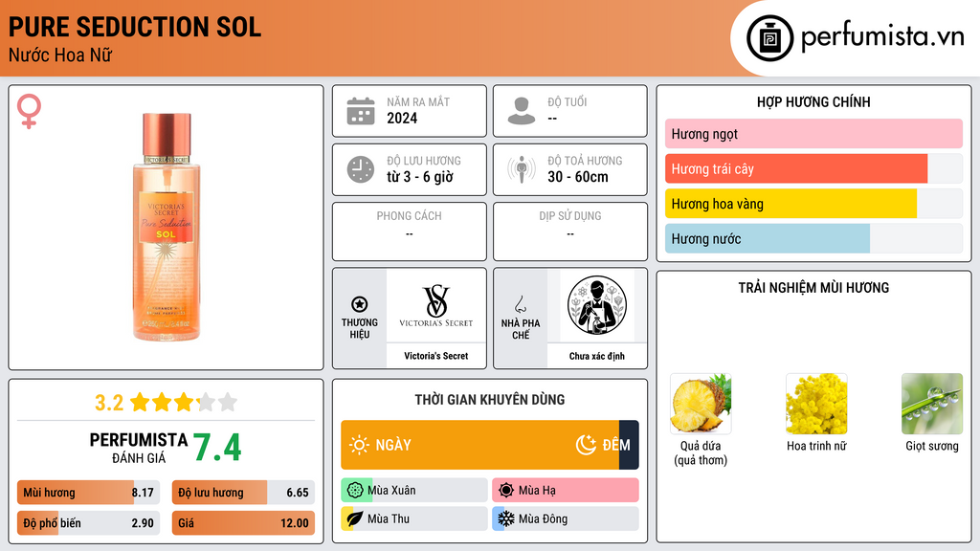Click the pink female gender symbol
Viewport: 980px width, 551px height.
pyautogui.click(x=29, y=111)
